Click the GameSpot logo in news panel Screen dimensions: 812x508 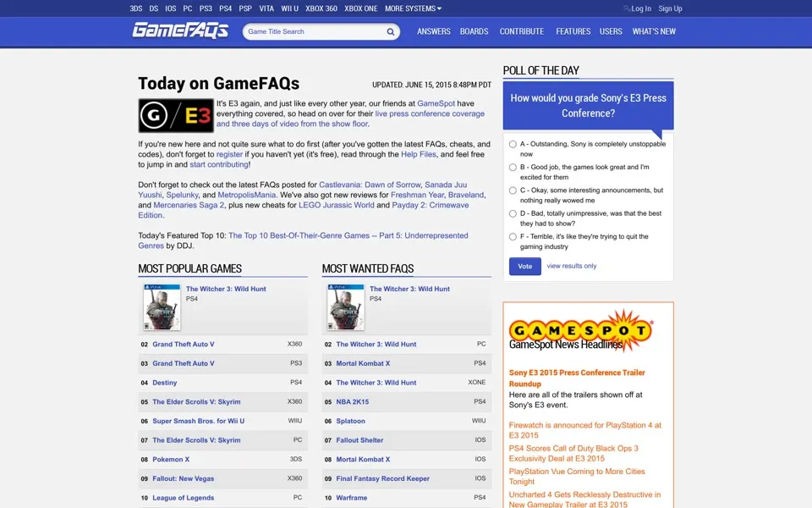click(x=581, y=330)
